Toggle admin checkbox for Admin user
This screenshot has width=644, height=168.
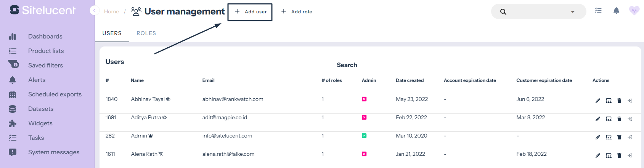(x=364, y=136)
